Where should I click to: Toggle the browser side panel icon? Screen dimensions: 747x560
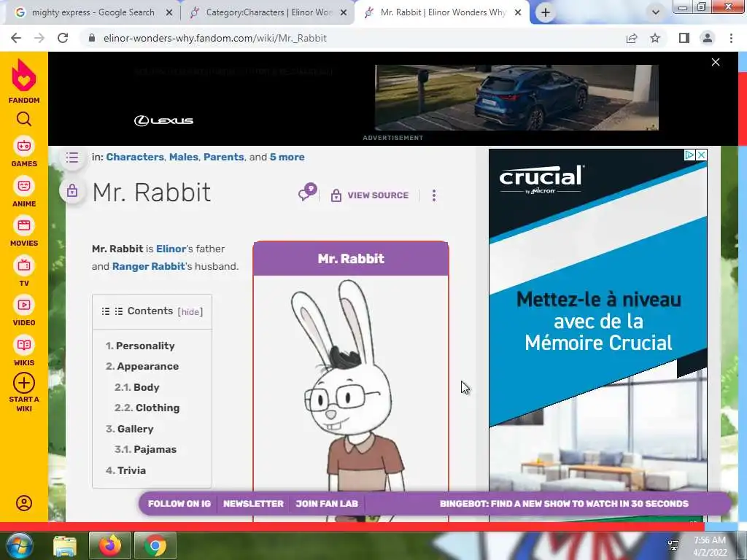click(684, 38)
